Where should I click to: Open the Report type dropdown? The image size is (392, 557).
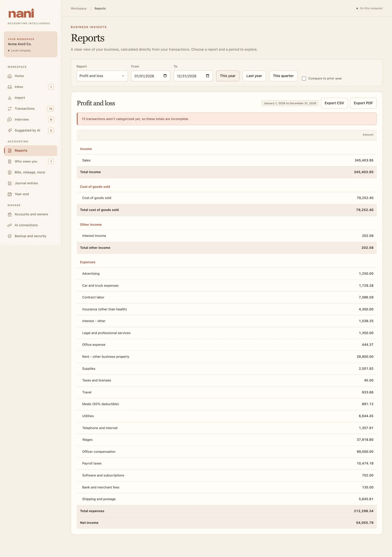coord(102,76)
